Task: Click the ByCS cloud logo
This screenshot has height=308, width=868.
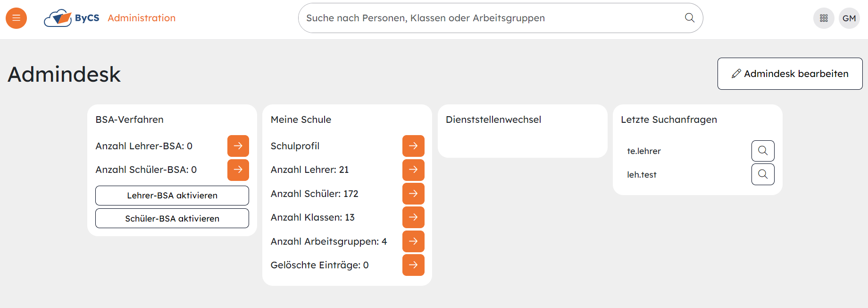Action: click(58, 18)
